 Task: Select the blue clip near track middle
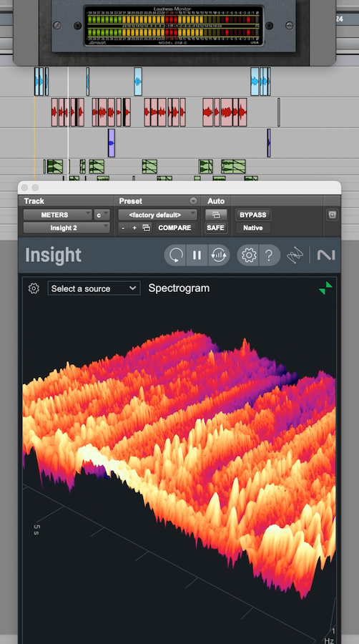click(138, 82)
